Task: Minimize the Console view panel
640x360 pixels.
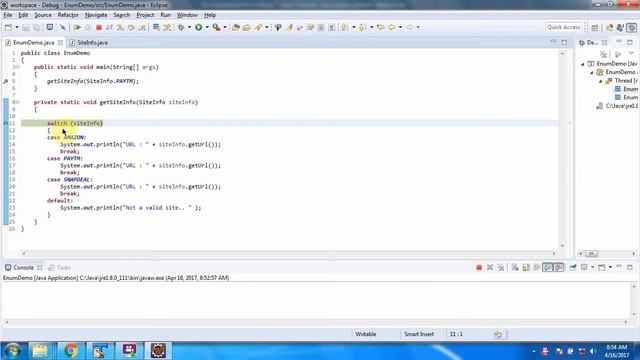Action: coord(619,267)
